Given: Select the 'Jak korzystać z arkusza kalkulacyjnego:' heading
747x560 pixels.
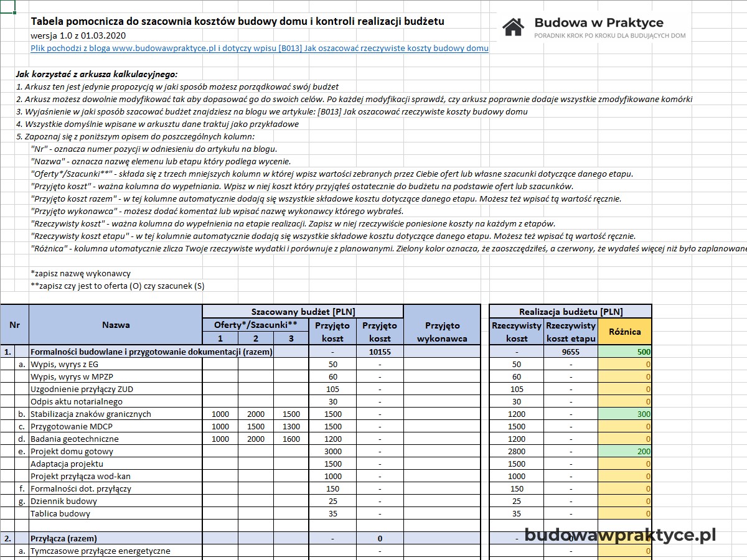Looking at the screenshot, I should [96, 74].
